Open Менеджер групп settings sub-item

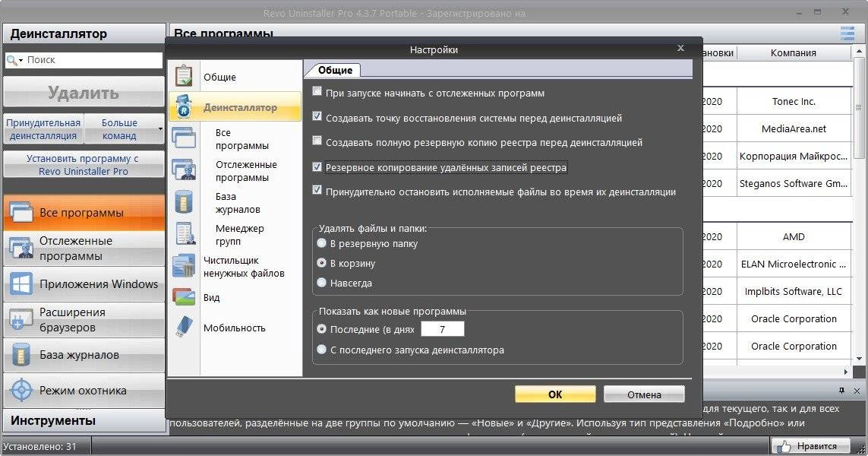coord(240,234)
